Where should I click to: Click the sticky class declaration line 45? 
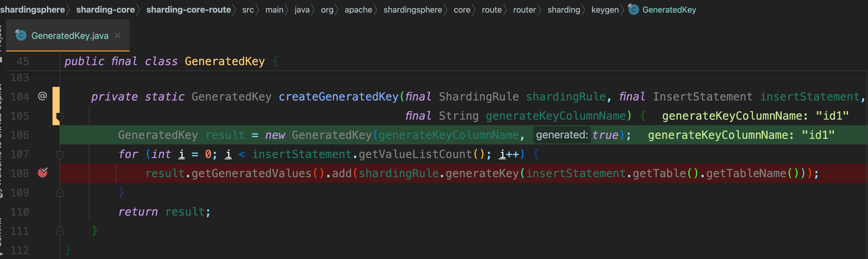click(165, 61)
